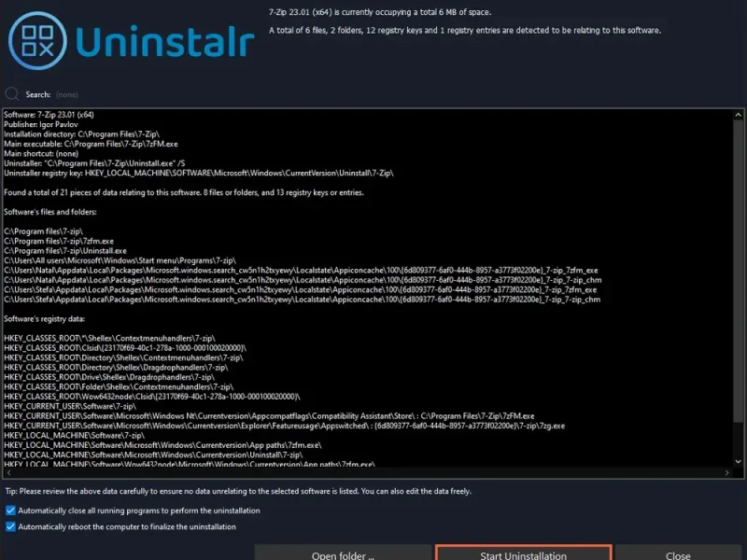Click the Start Uninstallation button
The height and width of the screenshot is (560, 747).
523,553
